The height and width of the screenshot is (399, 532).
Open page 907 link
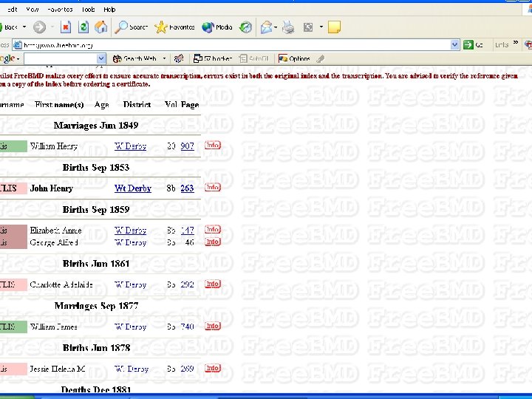pyautogui.click(x=187, y=146)
